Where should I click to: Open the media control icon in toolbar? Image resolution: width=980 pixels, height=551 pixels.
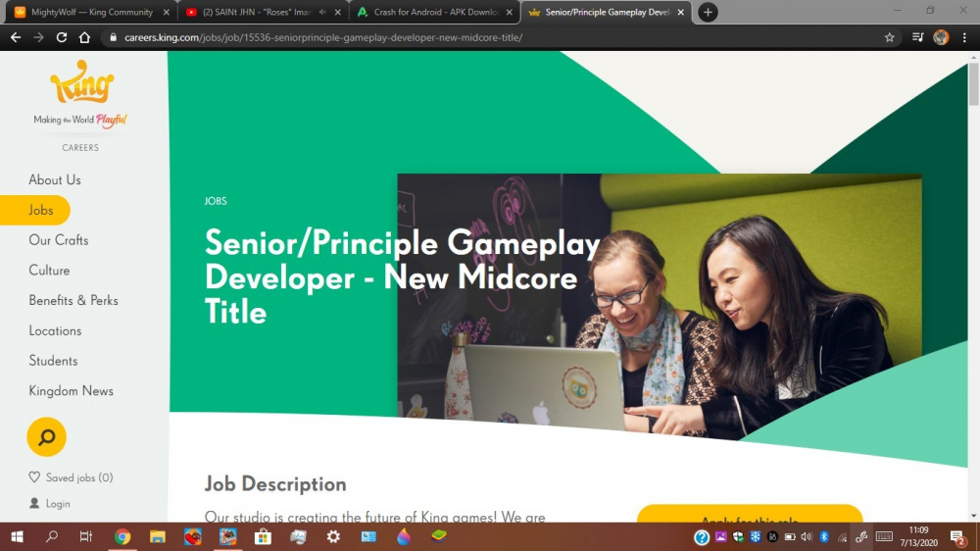917,37
